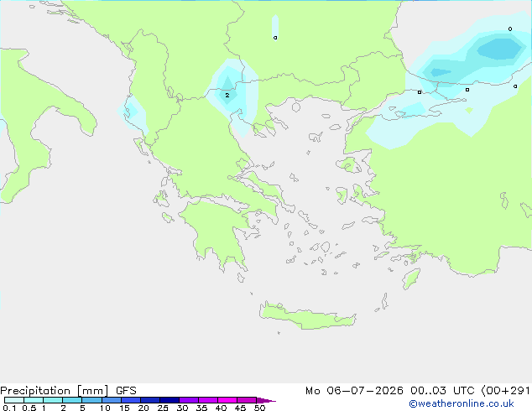Image resolution: width=532 pixels, height=411 pixels.
Task: Select the 5 mm legend color swatch
Action: (91, 400)
